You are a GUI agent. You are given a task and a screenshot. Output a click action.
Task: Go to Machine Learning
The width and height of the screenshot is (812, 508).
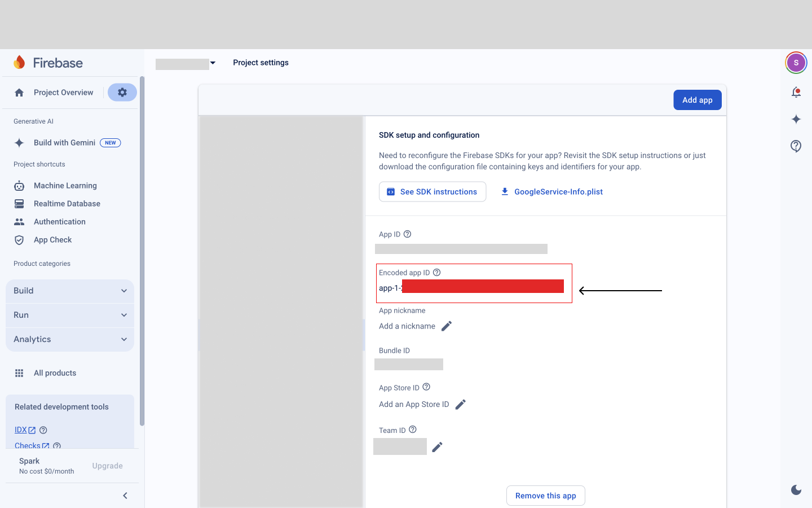(65, 186)
